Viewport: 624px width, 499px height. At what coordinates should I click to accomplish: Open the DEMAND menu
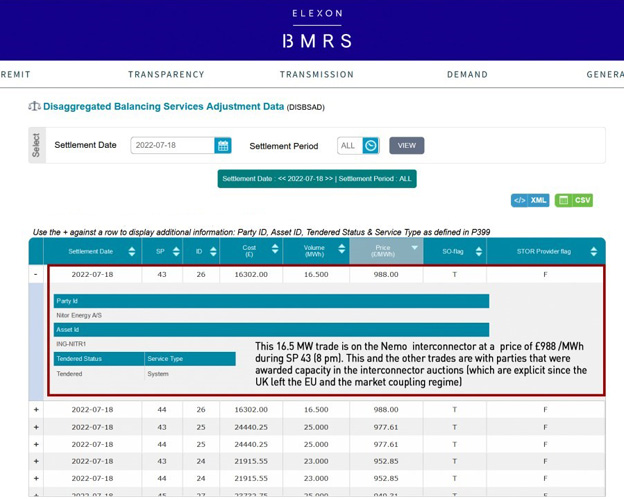[x=467, y=74]
